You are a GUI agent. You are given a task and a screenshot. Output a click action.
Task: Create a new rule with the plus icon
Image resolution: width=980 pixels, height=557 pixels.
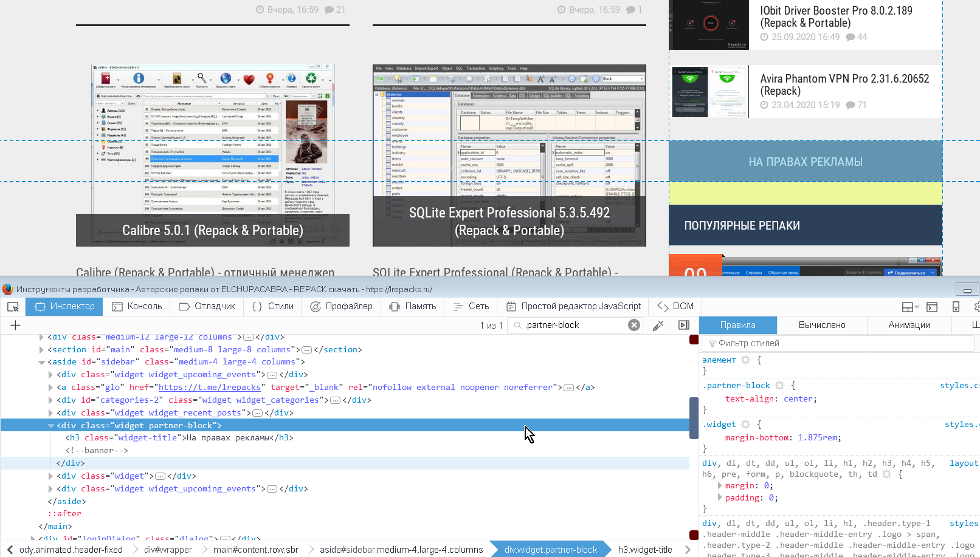pyautogui.click(x=15, y=325)
